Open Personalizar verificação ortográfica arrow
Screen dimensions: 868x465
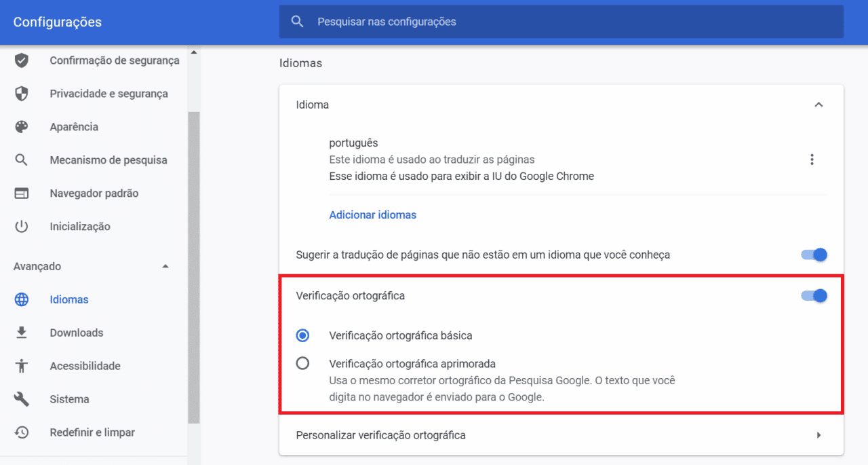(x=818, y=435)
